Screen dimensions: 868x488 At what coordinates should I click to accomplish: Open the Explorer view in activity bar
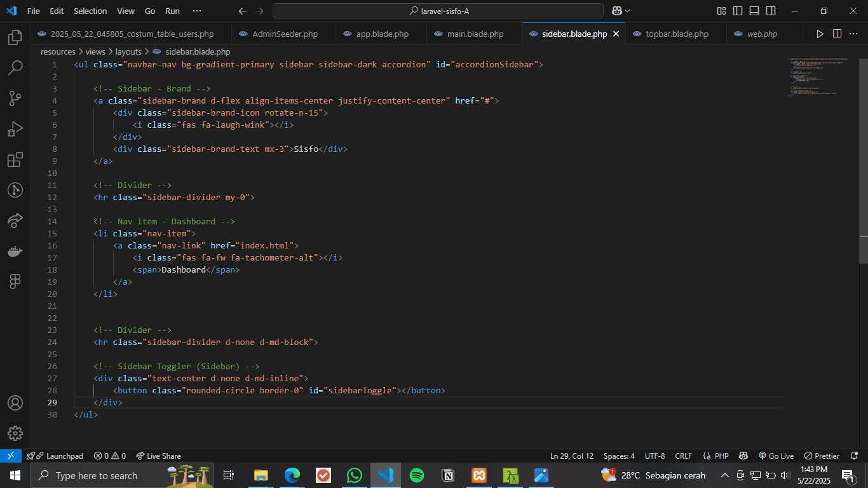pos(15,37)
